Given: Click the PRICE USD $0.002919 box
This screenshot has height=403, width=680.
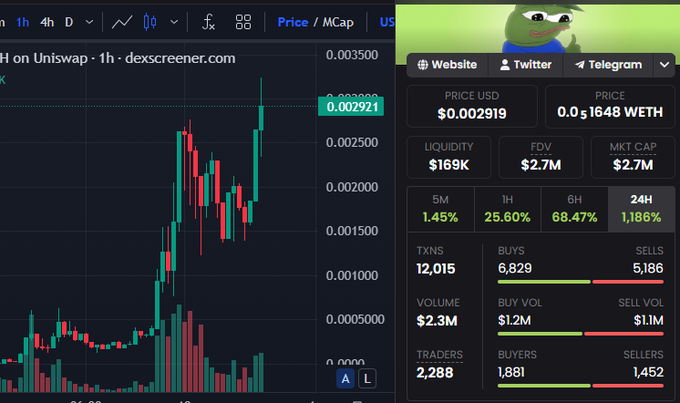Looking at the screenshot, I should point(472,106).
